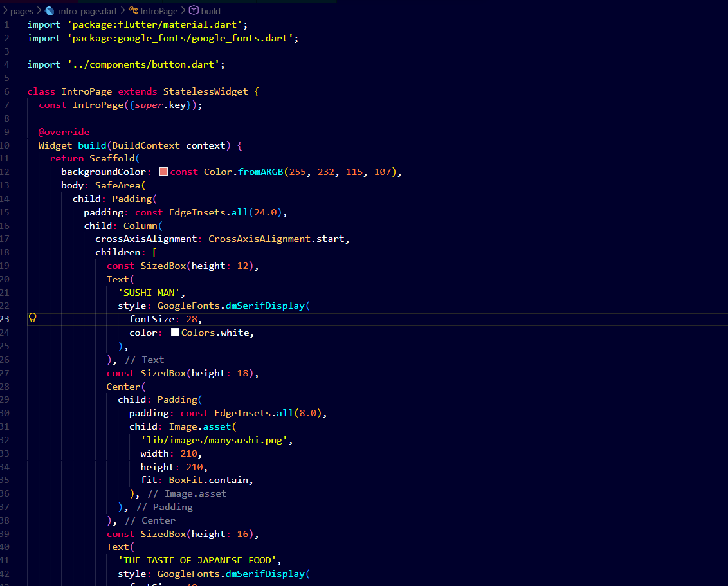Select IntroPage in the breadcrumb
728x586 pixels.
(159, 11)
